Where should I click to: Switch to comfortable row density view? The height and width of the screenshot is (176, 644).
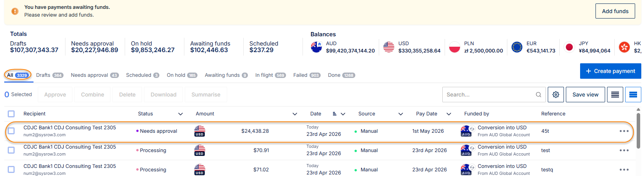coord(633,95)
